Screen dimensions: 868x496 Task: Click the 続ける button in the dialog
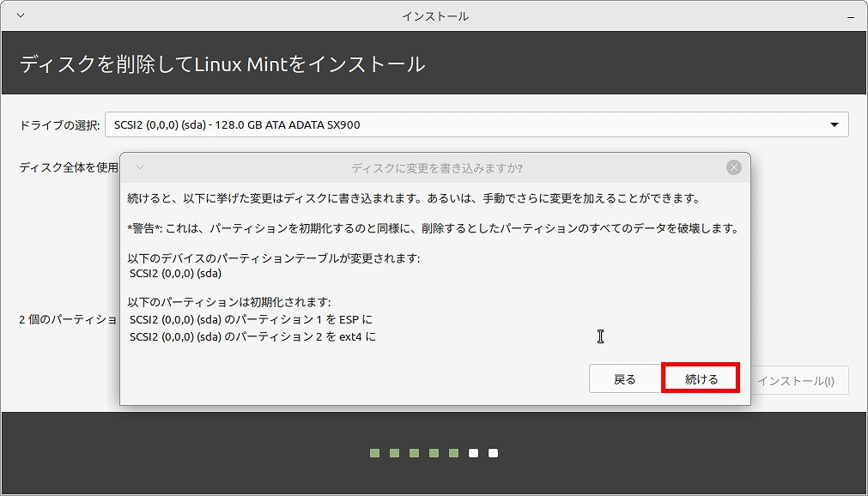701,379
